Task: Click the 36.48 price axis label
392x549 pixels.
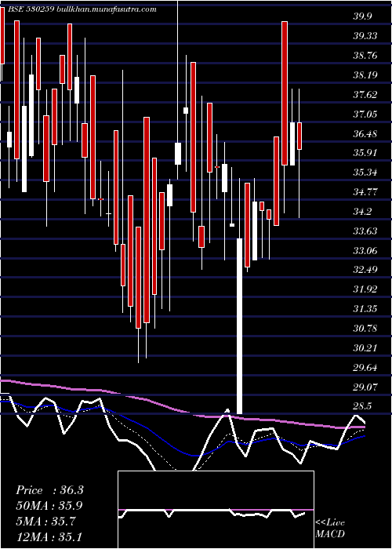Action: [x=366, y=134]
